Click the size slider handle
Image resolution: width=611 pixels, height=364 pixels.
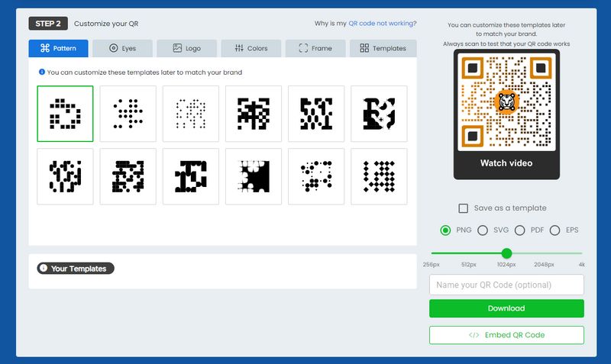pos(506,253)
